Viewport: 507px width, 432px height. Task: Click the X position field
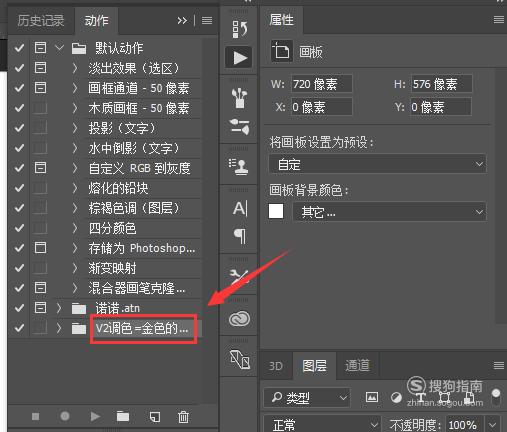(x=321, y=107)
